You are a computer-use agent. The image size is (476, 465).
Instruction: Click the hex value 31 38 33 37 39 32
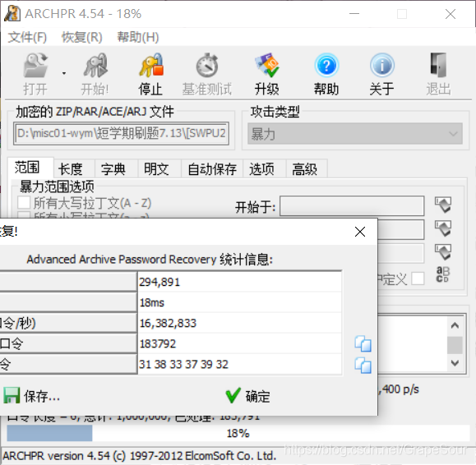[x=183, y=364]
